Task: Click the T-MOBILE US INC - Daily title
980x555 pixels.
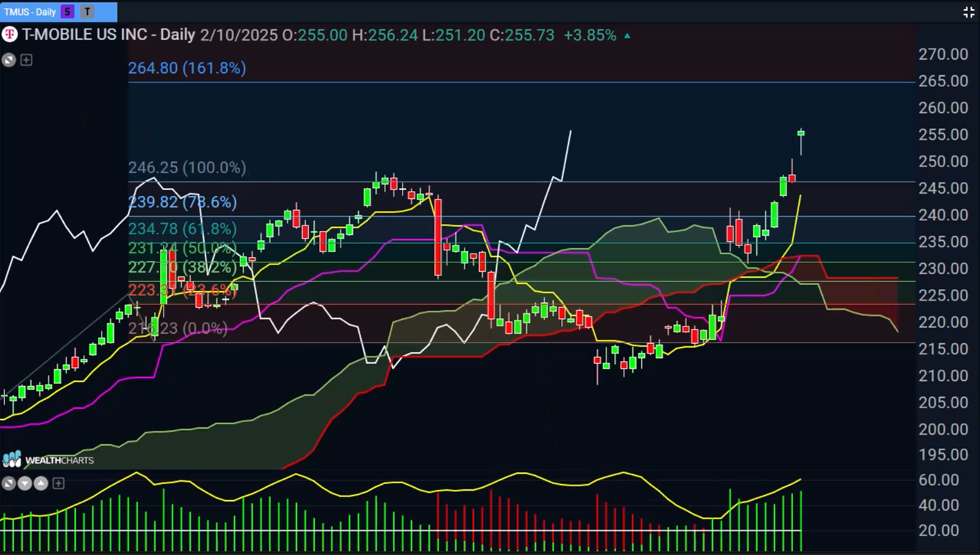Action: point(109,34)
